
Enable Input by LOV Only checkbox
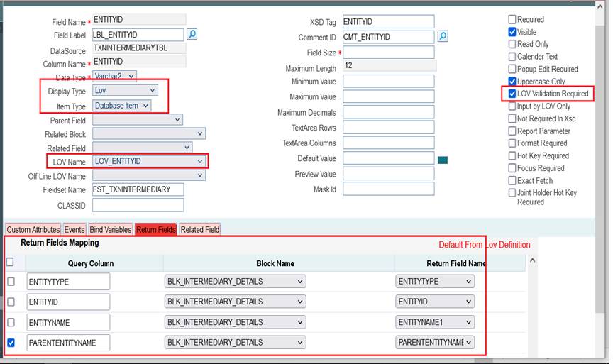[512, 106]
